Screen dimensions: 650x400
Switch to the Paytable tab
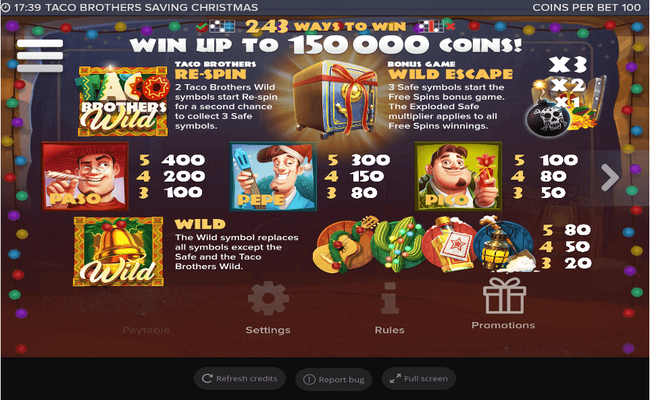click(146, 330)
